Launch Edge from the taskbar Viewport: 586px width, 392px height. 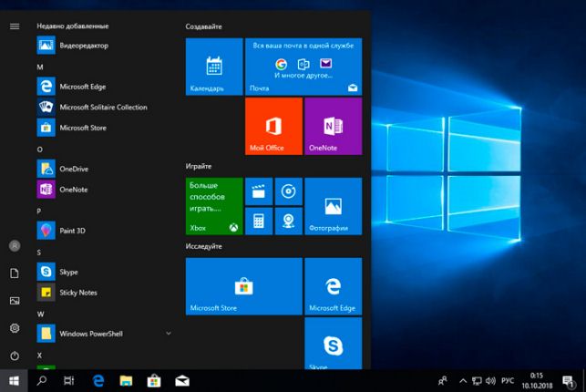98,381
